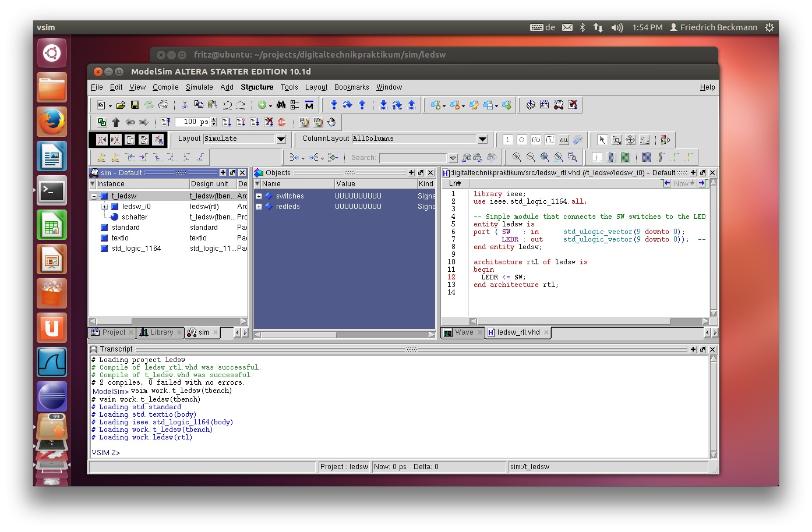Open Firefox from the Ubuntu launcher
Screen dimensions: 812x532
tap(52, 122)
